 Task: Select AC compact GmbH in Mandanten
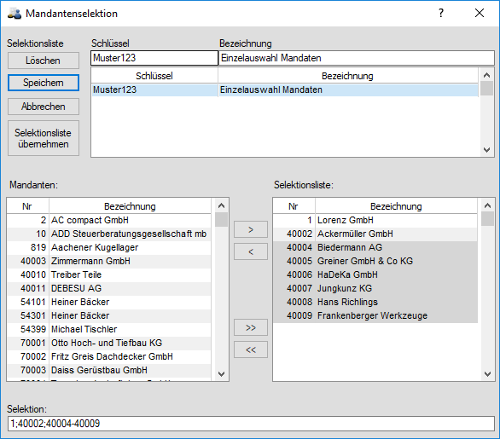coord(109,220)
